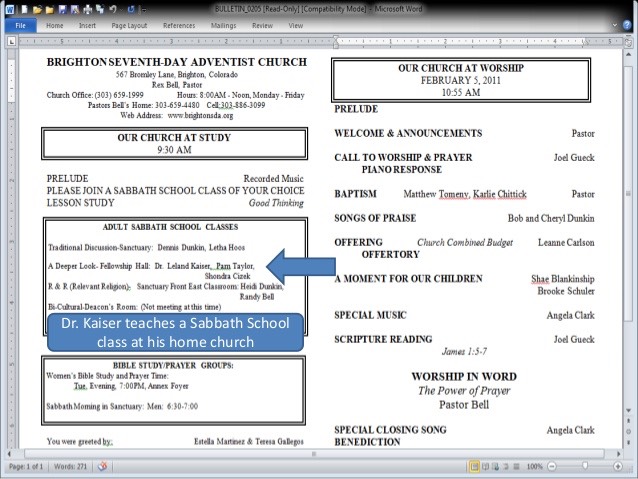
Task: Click the underlined name Shae Blankinship
Action: tap(563, 279)
